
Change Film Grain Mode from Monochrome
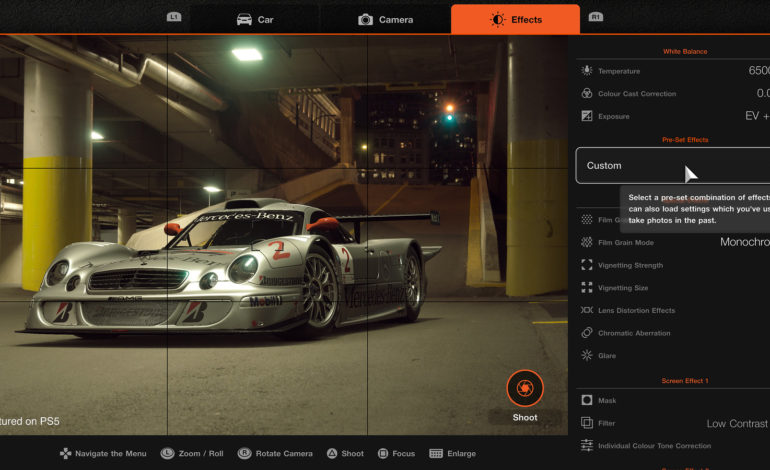(x=743, y=242)
